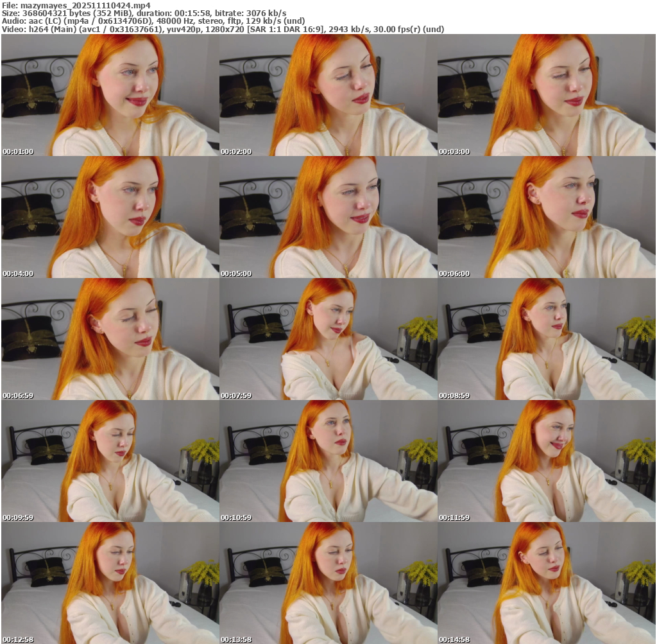Select the thumbnail timestamped 00:14:58
657x644 pixels.
click(x=547, y=583)
